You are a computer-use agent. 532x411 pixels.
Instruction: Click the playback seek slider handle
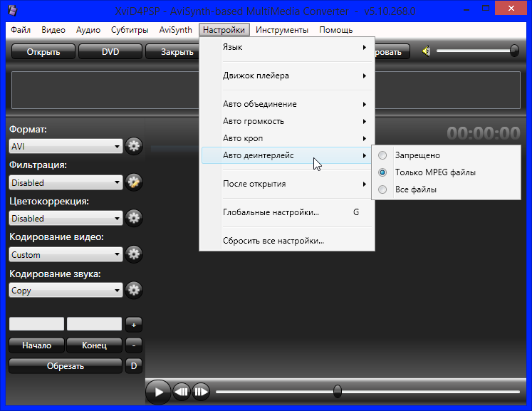[x=338, y=391]
